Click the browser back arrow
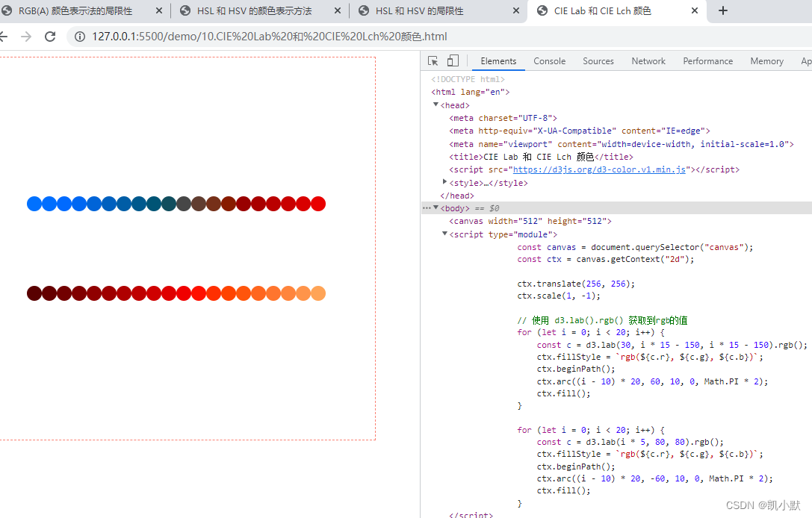This screenshot has height=518, width=812. (3, 37)
